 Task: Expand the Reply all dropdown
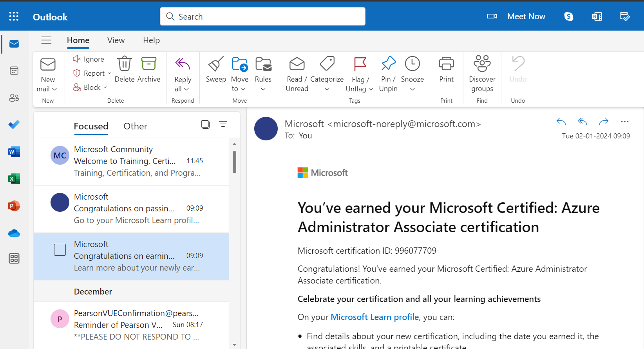point(186,89)
